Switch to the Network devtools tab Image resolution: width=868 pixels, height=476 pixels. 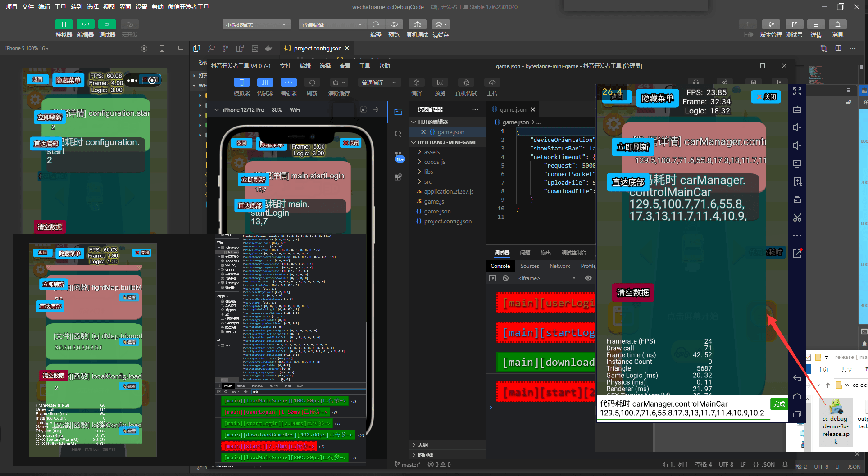(x=560, y=266)
